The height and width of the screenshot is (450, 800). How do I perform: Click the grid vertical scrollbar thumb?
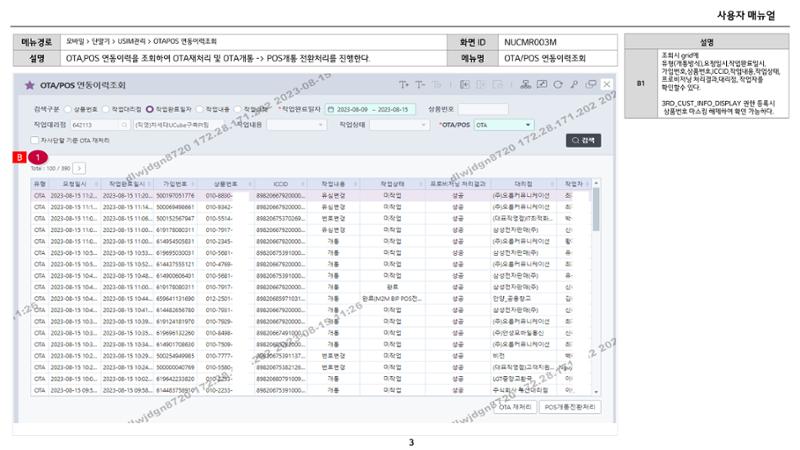pos(596,209)
